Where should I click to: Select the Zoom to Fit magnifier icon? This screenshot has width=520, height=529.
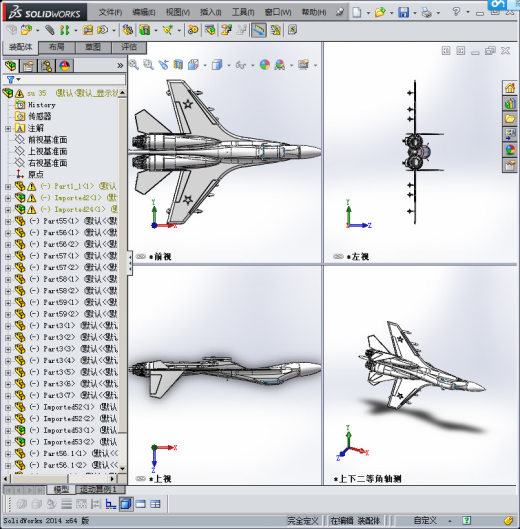coord(134,64)
